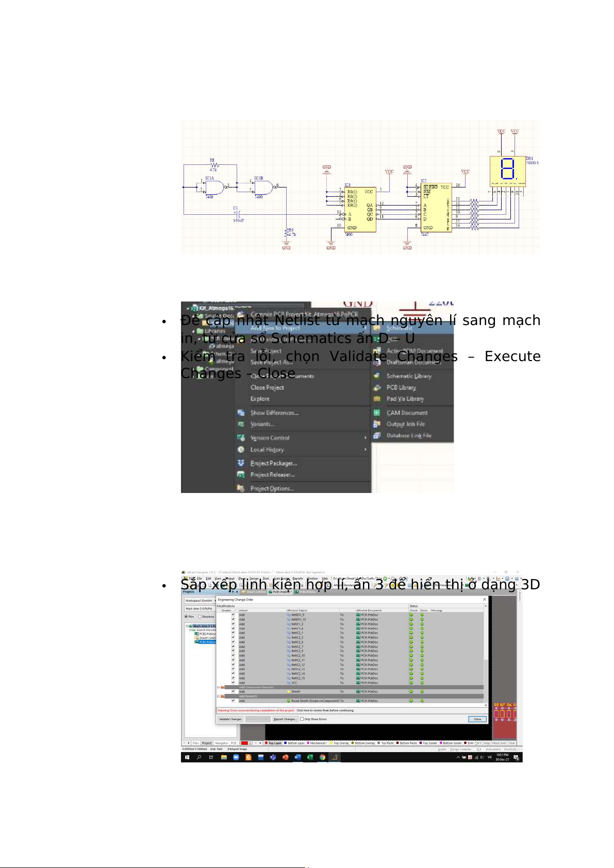Click the PCB Library icon
Screen dimensions: 614x868
click(377, 387)
